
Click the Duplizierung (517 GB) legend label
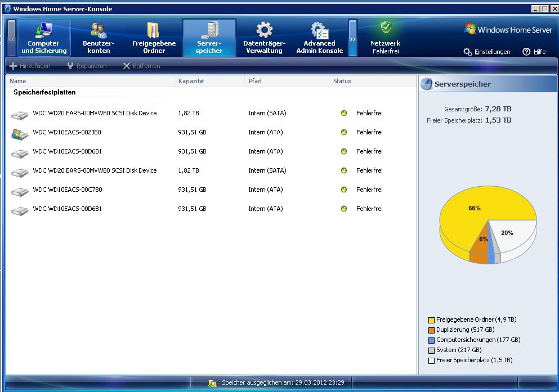pos(465,330)
